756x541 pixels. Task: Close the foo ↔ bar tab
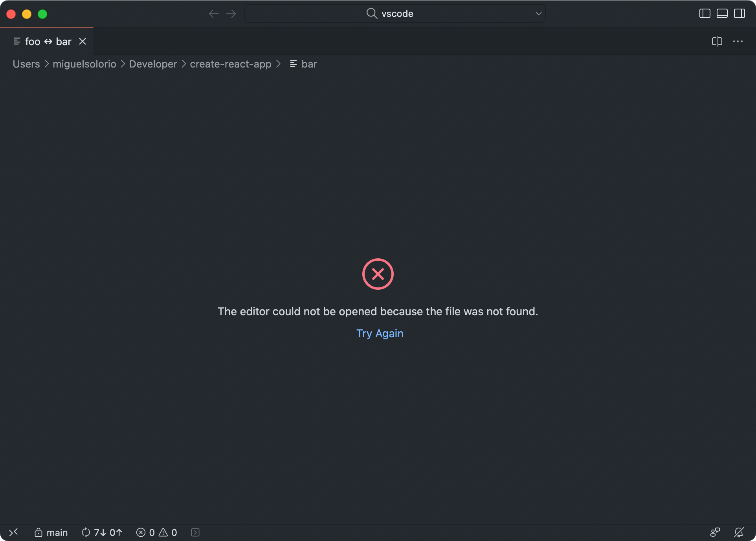[x=82, y=41]
